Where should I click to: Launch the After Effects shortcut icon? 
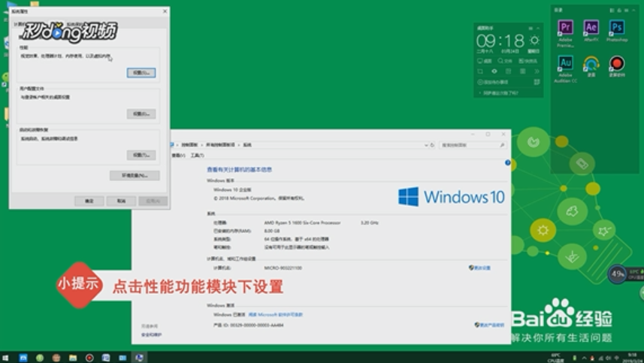pyautogui.click(x=591, y=31)
